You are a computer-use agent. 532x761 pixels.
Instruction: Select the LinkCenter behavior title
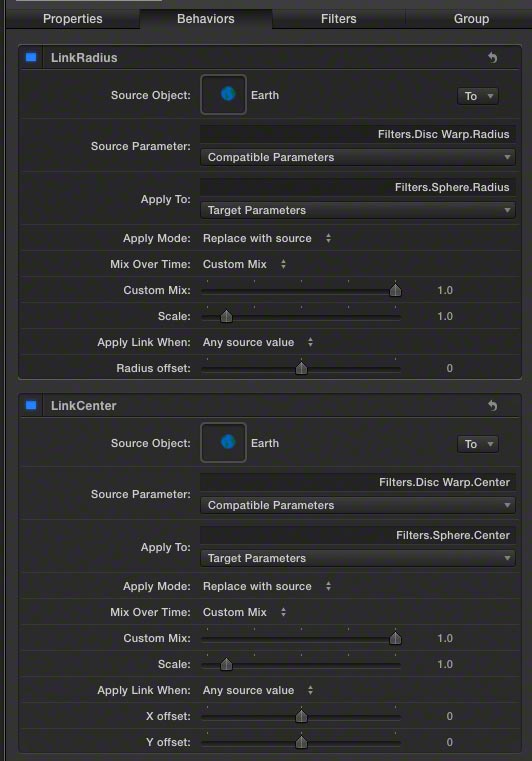tap(83, 406)
